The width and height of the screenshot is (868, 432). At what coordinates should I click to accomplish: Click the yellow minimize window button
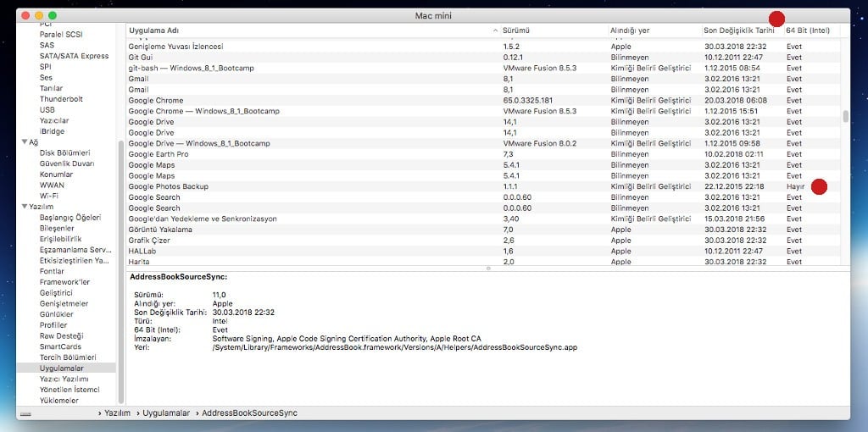pyautogui.click(x=38, y=15)
